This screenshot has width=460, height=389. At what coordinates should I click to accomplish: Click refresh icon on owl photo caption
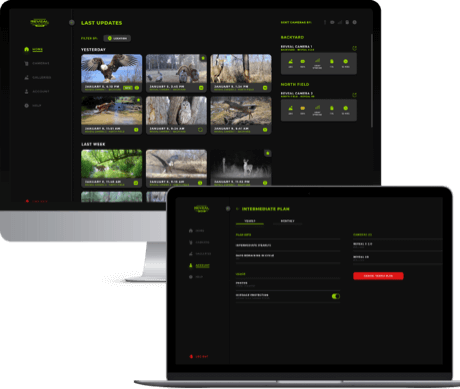[201, 130]
